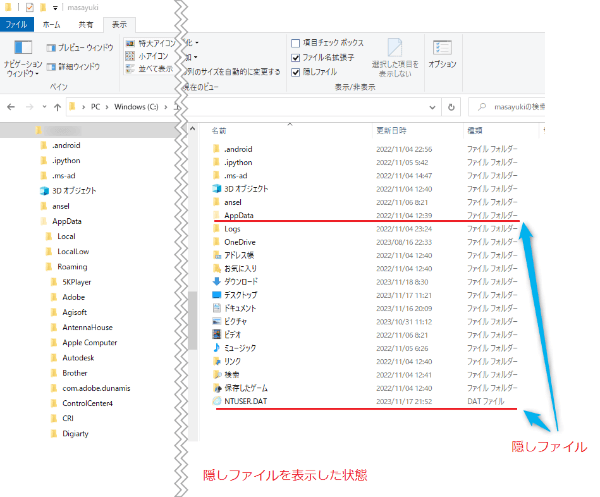
Task: Click the breadcrumb chevron after Windows (C:)
Action: (x=166, y=107)
